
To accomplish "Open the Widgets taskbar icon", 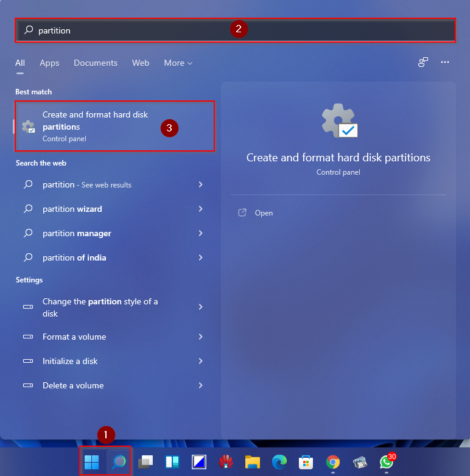I will tap(172, 462).
